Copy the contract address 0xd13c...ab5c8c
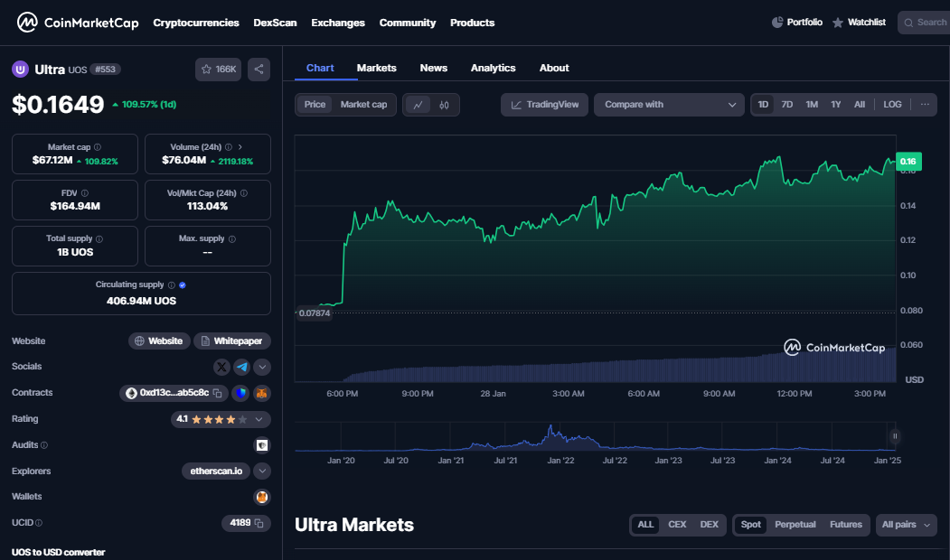Screen dimensions: 950x560 (217, 394)
